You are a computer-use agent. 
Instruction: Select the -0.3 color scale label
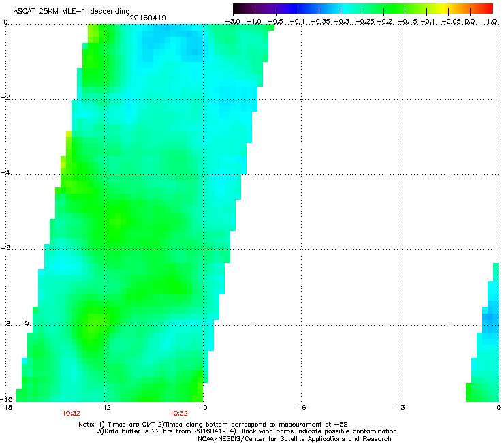pyautogui.click(x=342, y=22)
